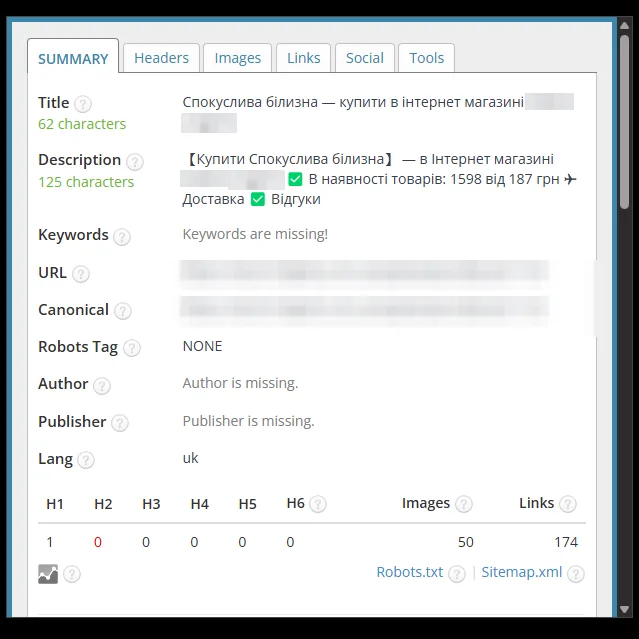The width and height of the screenshot is (639, 639).
Task: Click the vertical scrollbar thumb
Action: pyautogui.click(x=624, y=122)
